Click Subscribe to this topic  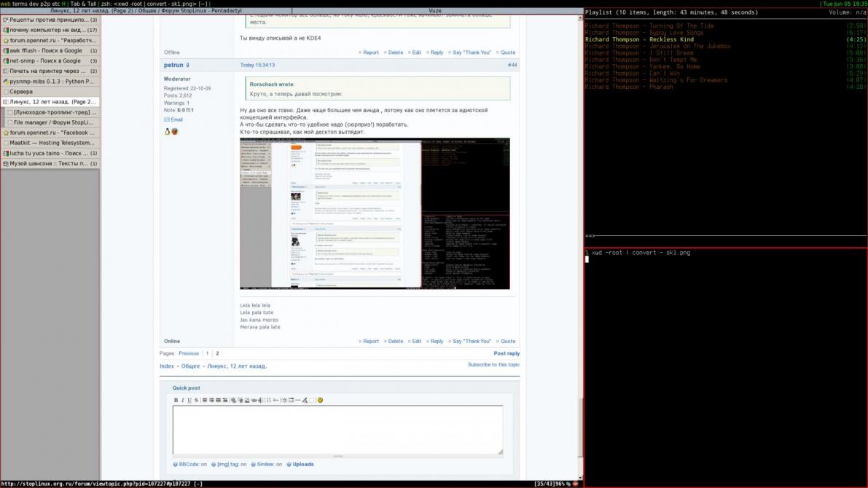point(494,364)
